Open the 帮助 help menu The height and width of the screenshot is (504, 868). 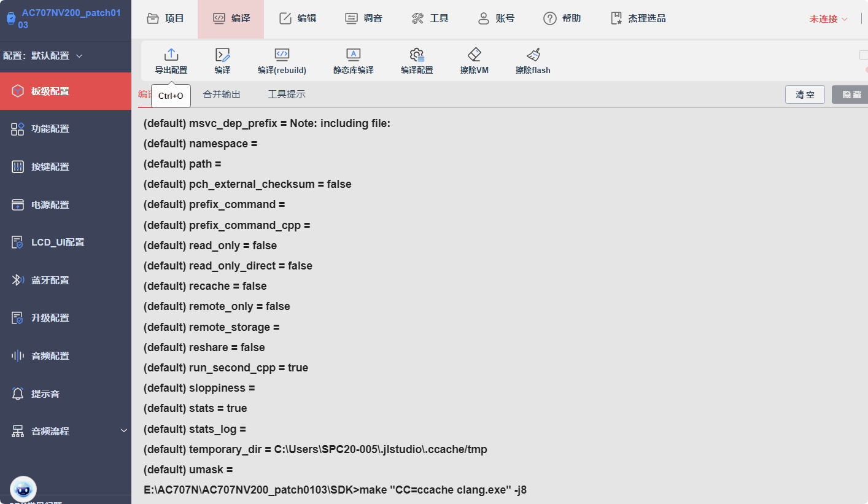(562, 18)
